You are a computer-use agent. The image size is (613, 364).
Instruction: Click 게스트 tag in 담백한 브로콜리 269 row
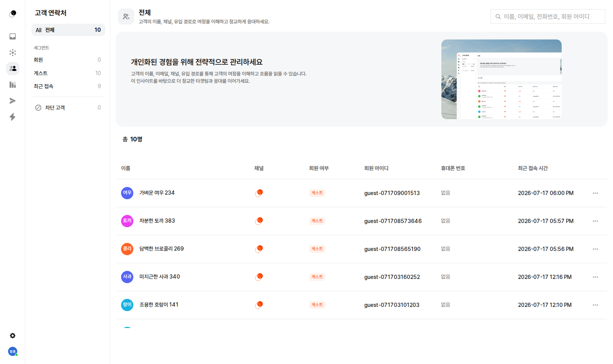[317, 249]
